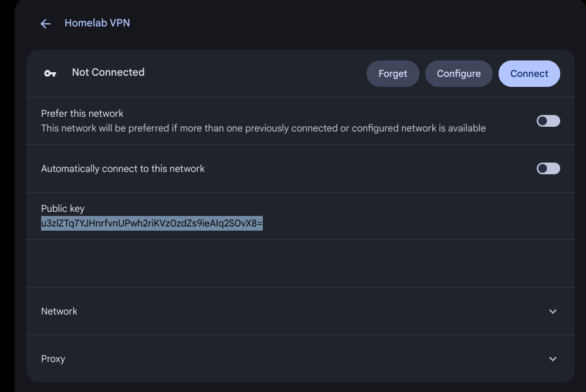Enable the Prefer this network toggle
Screen dimensions: 586x392
(x=548, y=121)
